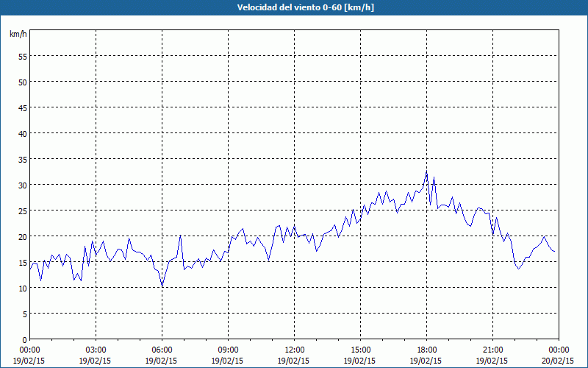Click the 25 value on the y-axis

[23, 210]
